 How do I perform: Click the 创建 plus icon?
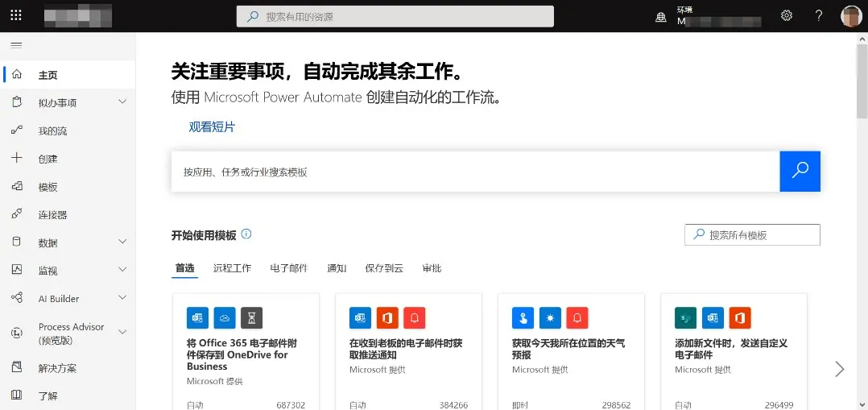(17, 158)
